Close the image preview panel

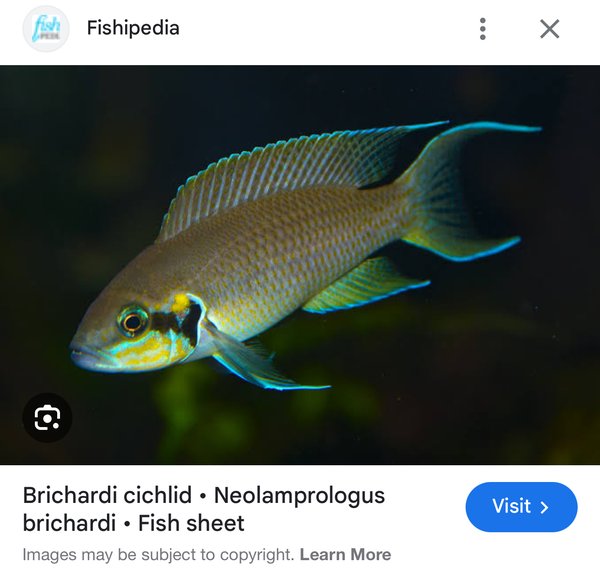tap(549, 29)
